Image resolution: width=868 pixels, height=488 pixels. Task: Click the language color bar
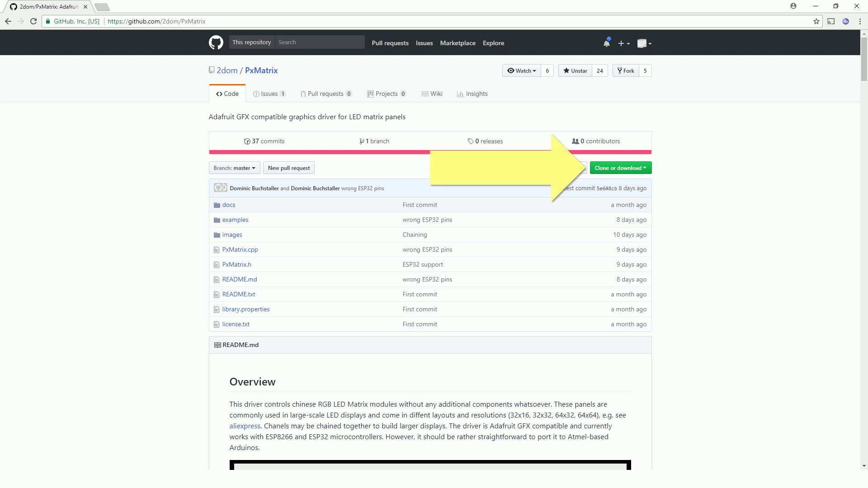430,152
